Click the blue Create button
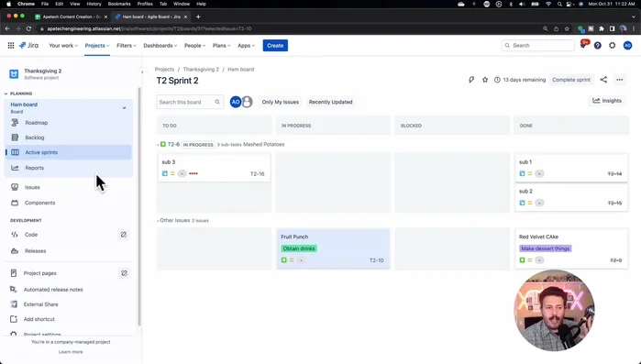This screenshot has width=641, height=364. click(275, 45)
